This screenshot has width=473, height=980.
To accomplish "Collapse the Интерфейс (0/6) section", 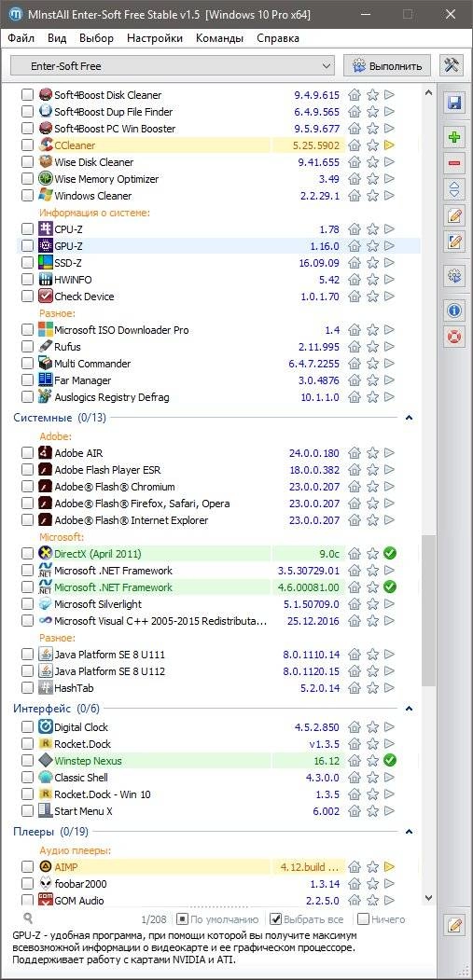I will [409, 709].
